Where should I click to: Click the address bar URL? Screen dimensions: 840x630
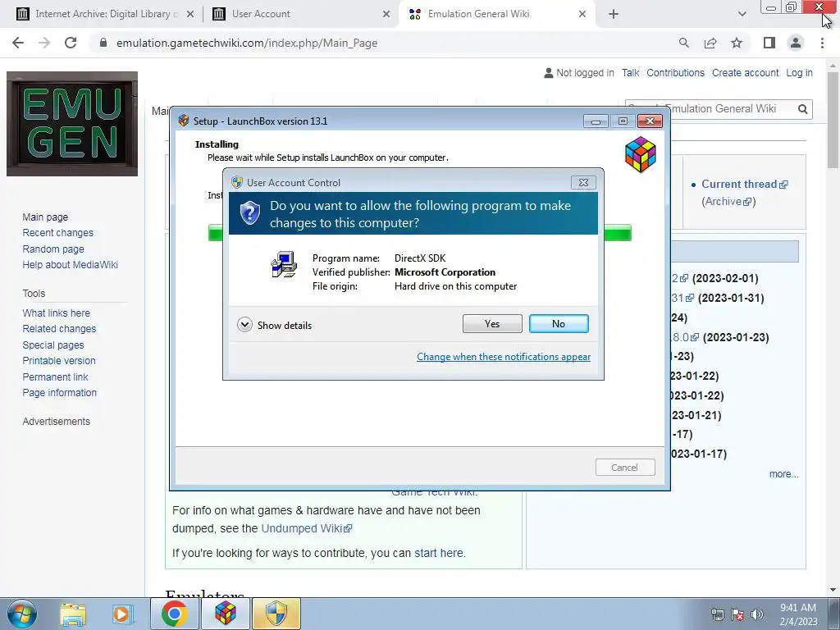[247, 43]
